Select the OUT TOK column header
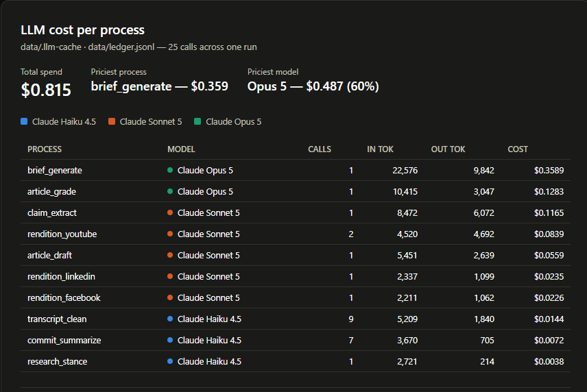587x392 pixels. tap(448, 149)
